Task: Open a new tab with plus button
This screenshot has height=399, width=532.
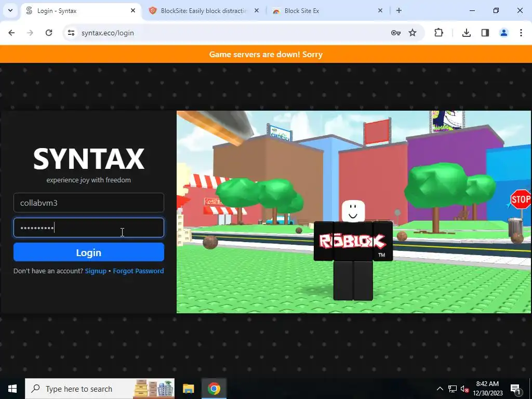Action: click(x=399, y=10)
